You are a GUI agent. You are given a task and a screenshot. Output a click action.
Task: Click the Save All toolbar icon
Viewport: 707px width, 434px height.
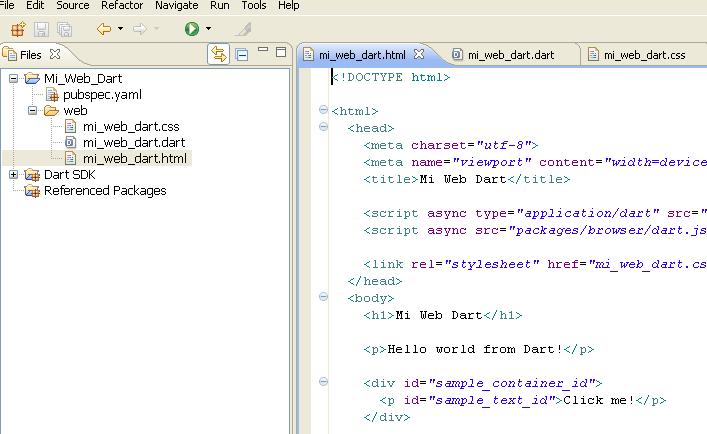(x=64, y=29)
